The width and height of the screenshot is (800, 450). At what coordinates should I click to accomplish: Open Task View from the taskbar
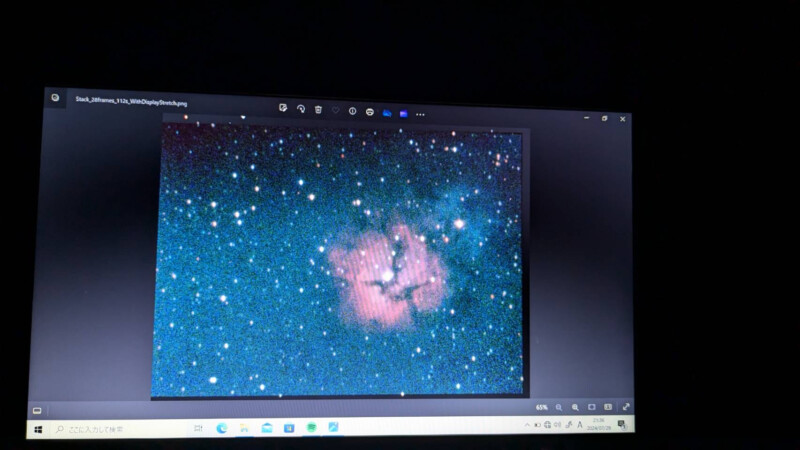point(198,428)
